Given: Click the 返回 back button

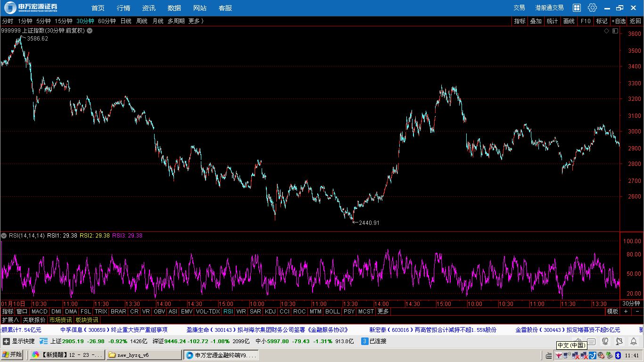Looking at the screenshot, I should coord(635,21).
